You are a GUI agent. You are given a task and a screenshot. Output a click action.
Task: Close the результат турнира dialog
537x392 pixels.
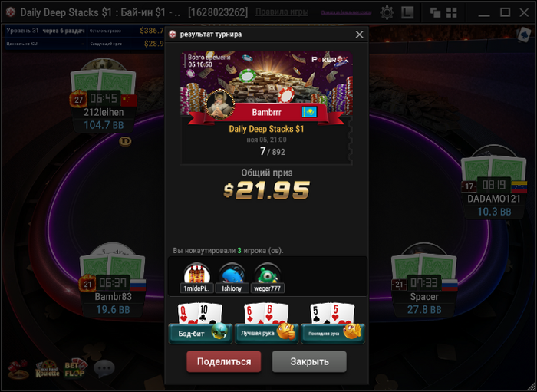(x=359, y=35)
